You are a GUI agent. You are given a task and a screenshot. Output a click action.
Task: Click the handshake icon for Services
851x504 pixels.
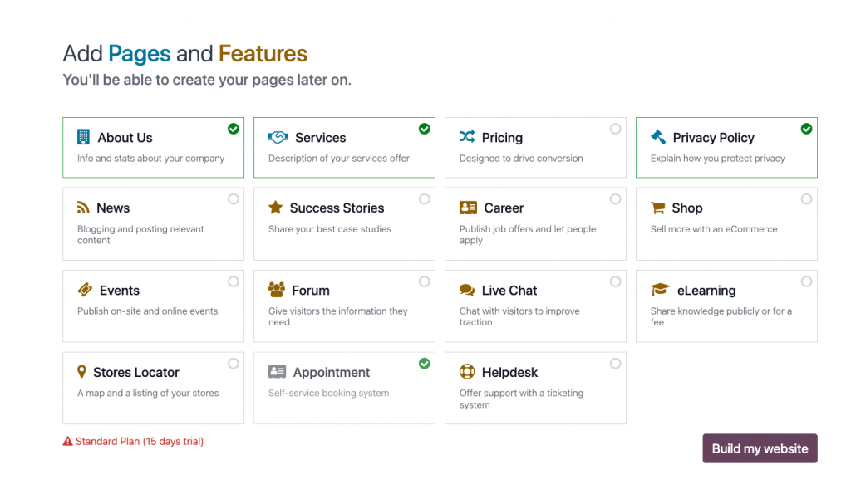pos(278,137)
